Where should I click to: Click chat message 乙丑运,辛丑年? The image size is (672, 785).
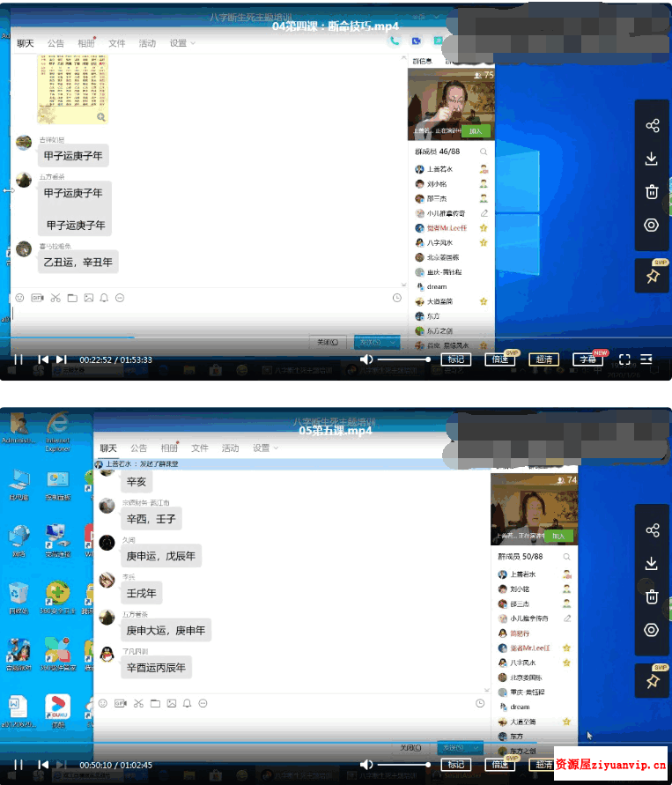point(78,262)
